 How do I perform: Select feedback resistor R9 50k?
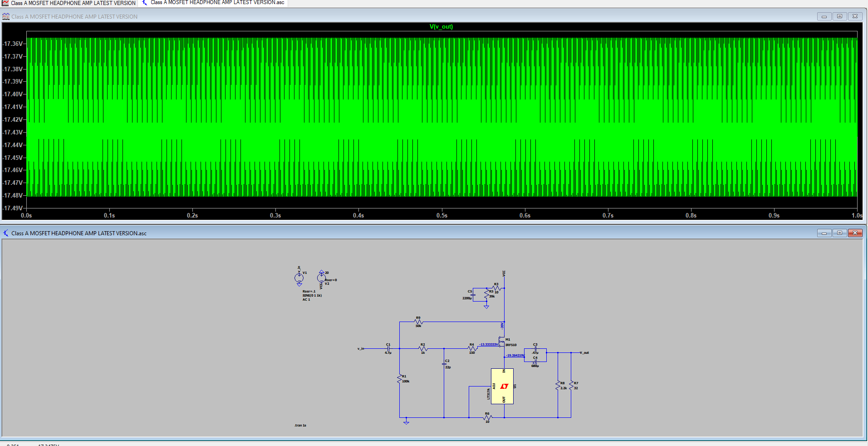[x=418, y=322]
